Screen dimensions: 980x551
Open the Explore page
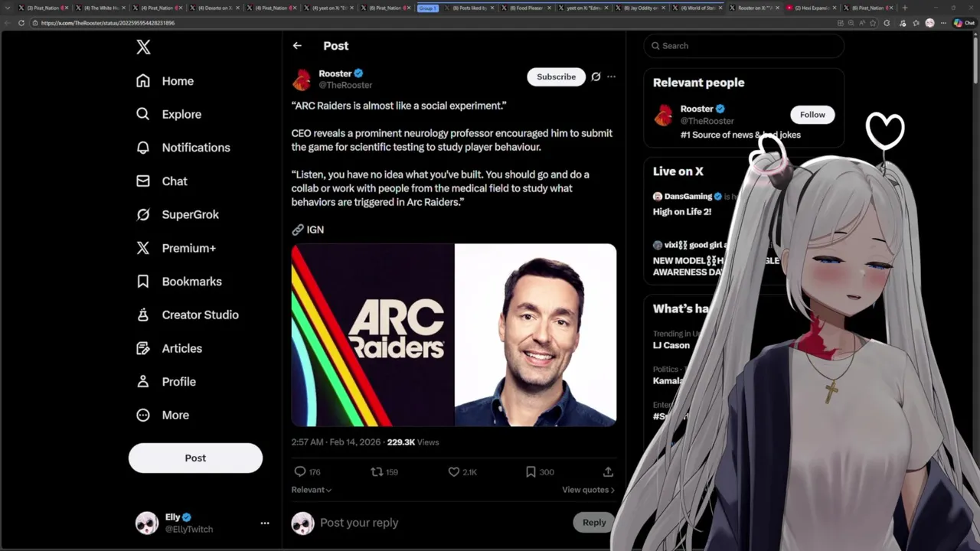[168, 114]
